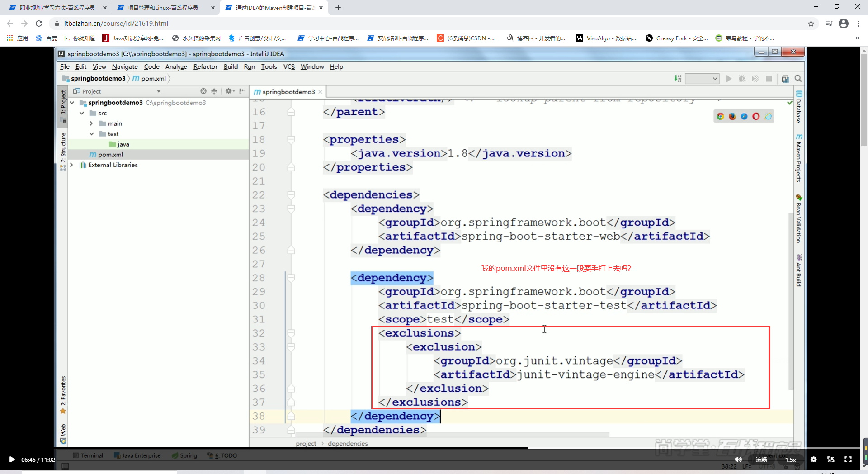Image resolution: width=868 pixels, height=474 pixels.
Task: Open TODO tool window
Action: pyautogui.click(x=222, y=455)
